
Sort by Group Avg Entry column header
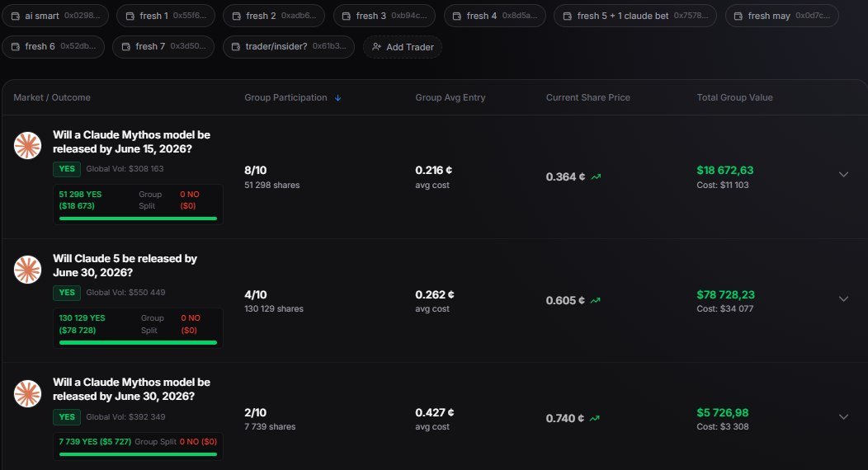coord(450,97)
